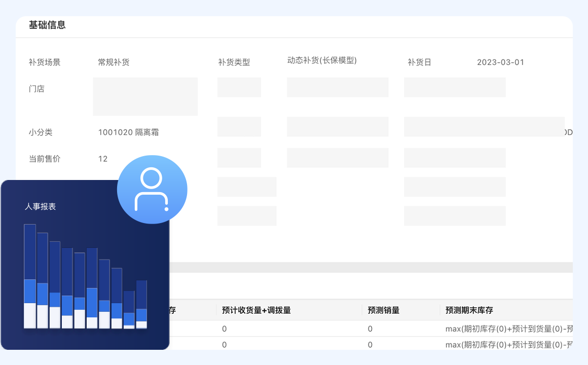Click the 预计收货量+调拨量 column header
Screen dimensions: 588x365
click(256, 310)
